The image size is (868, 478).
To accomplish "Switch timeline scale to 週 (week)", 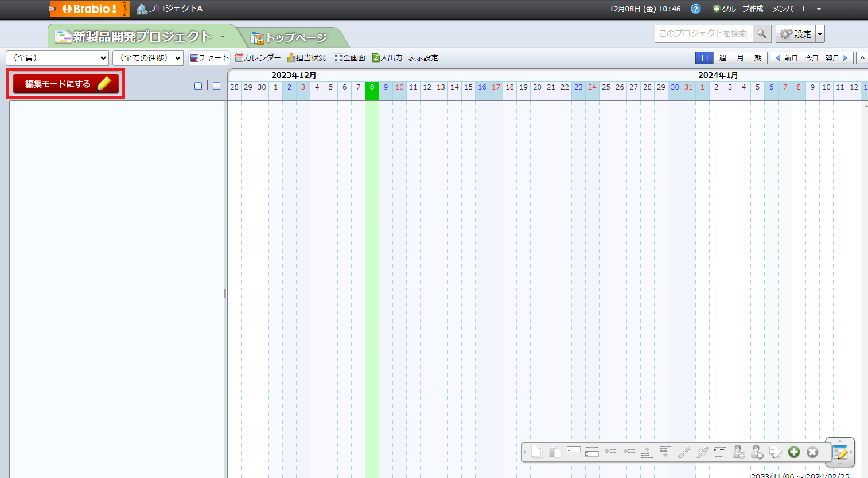I will [722, 58].
